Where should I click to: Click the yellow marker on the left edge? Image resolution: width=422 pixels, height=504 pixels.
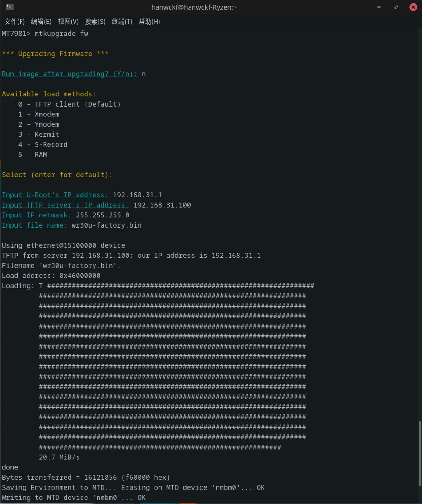coord(1,164)
